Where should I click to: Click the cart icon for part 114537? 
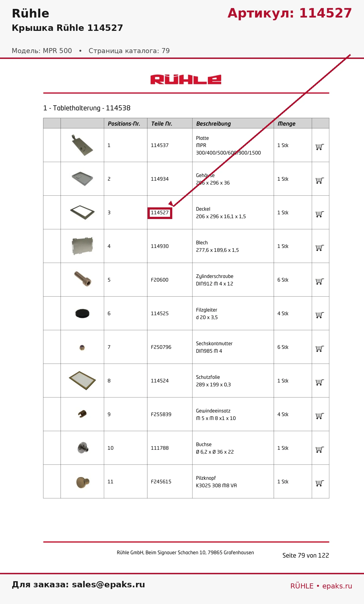[x=320, y=147]
